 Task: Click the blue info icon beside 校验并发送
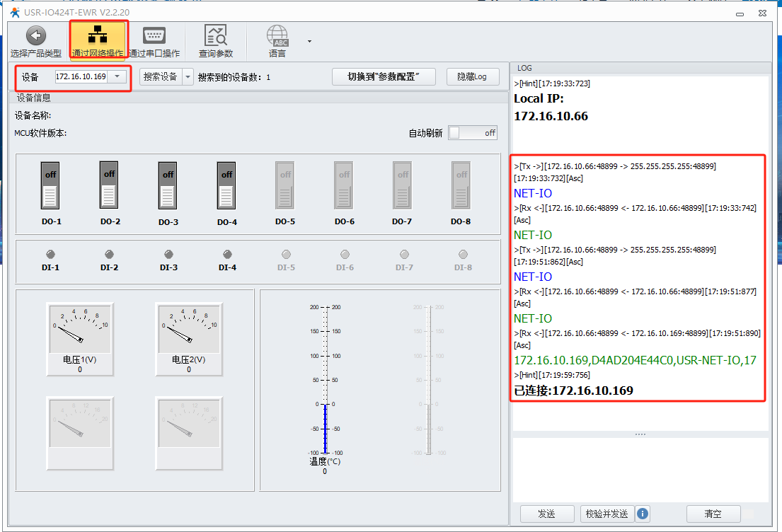click(643, 514)
